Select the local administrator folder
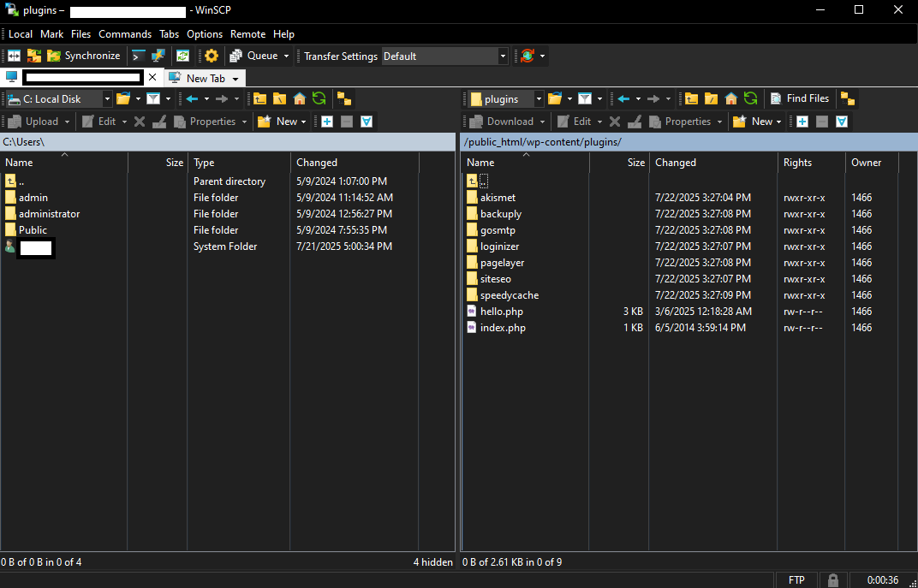The height and width of the screenshot is (588, 918). (x=49, y=214)
